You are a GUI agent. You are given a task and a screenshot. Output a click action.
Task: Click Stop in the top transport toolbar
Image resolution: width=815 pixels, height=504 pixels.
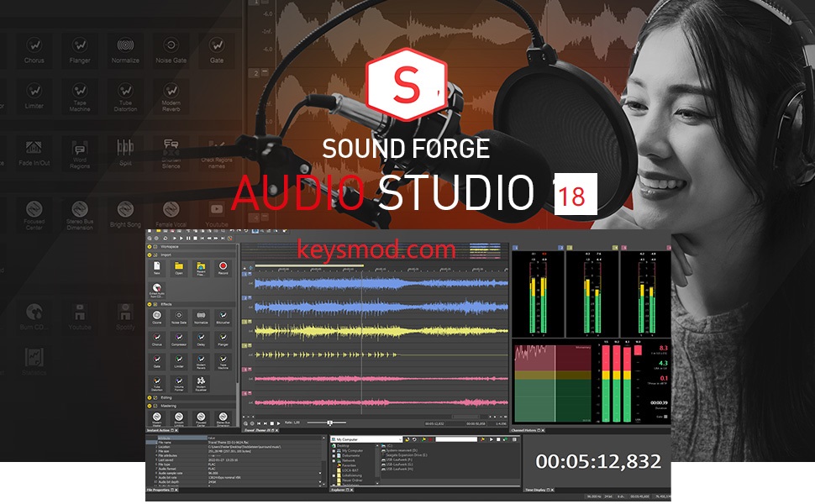coord(196,238)
